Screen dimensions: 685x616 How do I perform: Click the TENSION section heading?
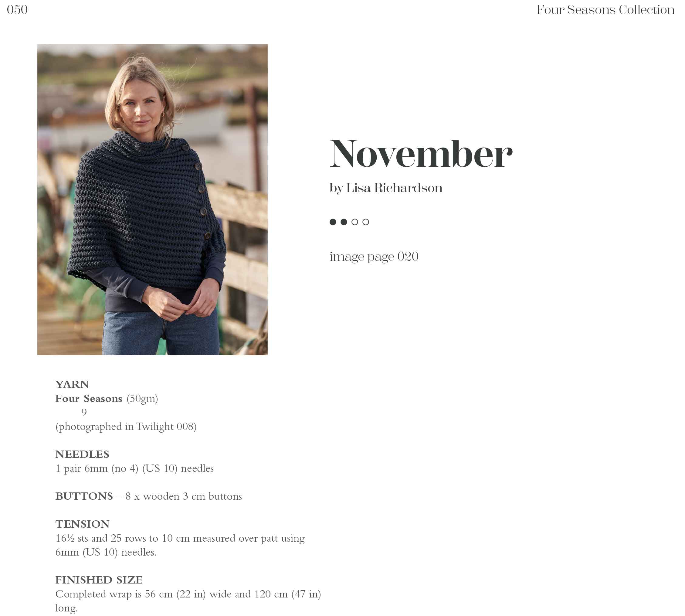tap(82, 524)
